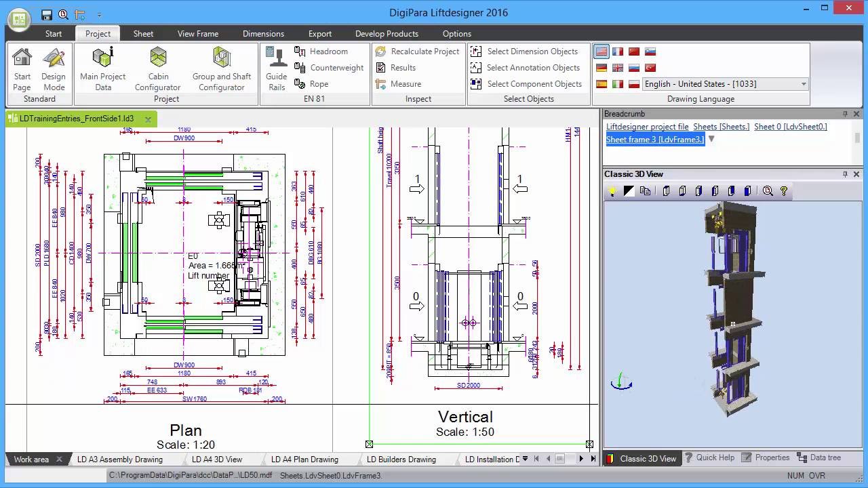
Task: Open the Customize Quick Access Toolbar arrow
Action: click(x=99, y=14)
